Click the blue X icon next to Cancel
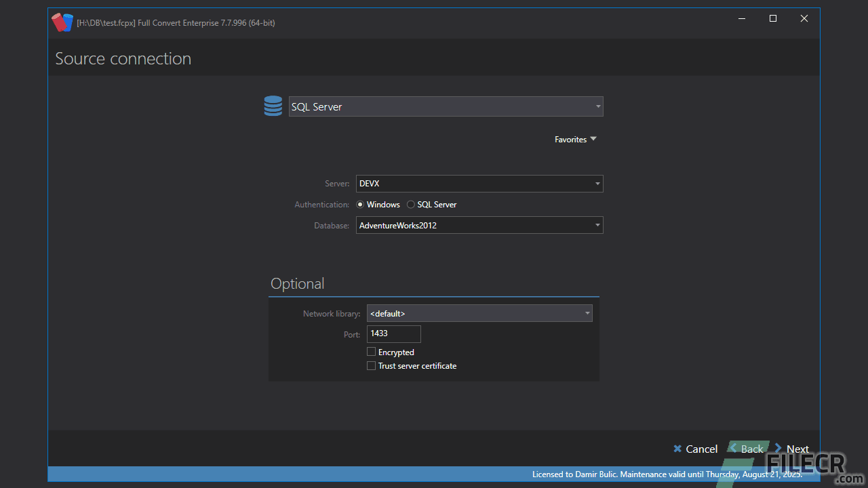This screenshot has height=488, width=868. point(677,449)
